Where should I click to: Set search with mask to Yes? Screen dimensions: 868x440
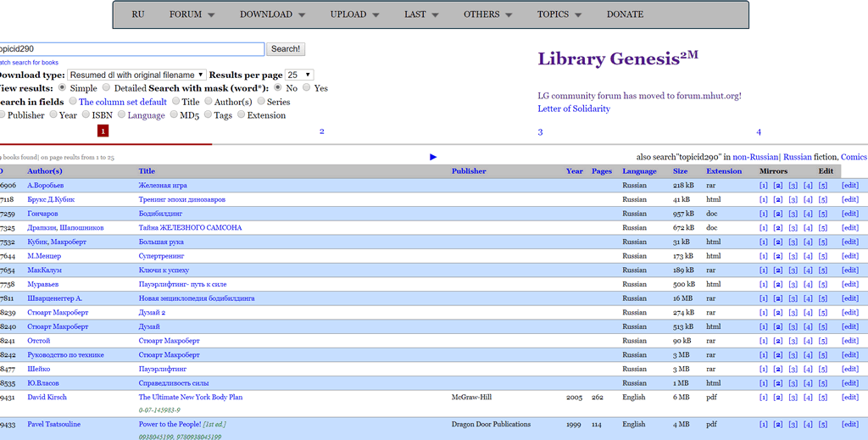(306, 87)
